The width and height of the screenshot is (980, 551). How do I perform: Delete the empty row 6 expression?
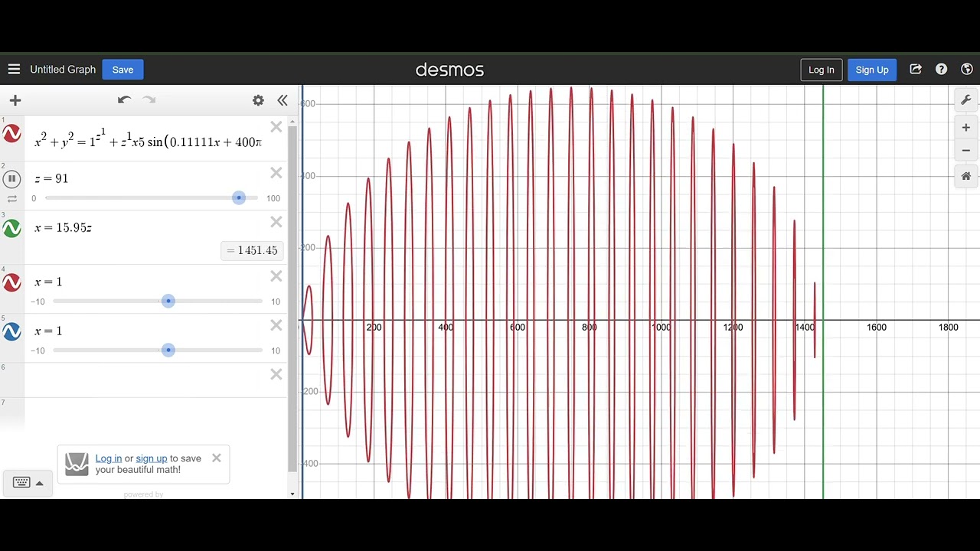(x=276, y=374)
